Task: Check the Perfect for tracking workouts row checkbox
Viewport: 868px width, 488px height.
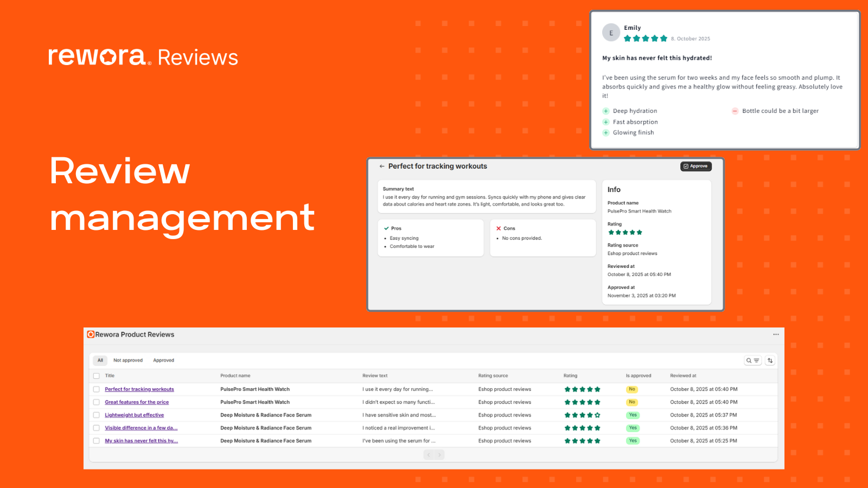Action: click(x=97, y=389)
